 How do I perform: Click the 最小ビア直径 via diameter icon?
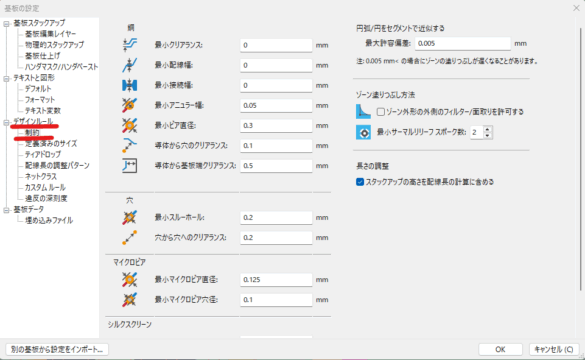(129, 125)
